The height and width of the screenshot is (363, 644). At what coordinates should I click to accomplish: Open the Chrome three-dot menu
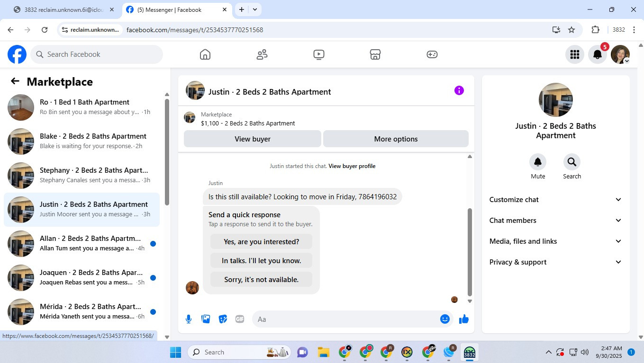coord(634,30)
